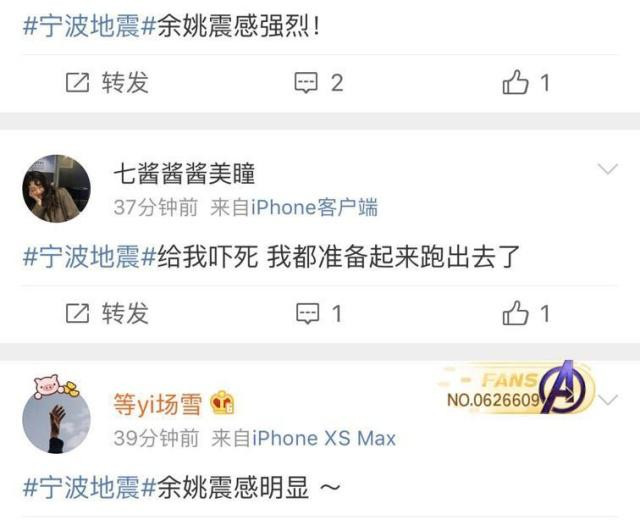Tap repost icon under 七酱酱酱美瞳's post

click(77, 313)
